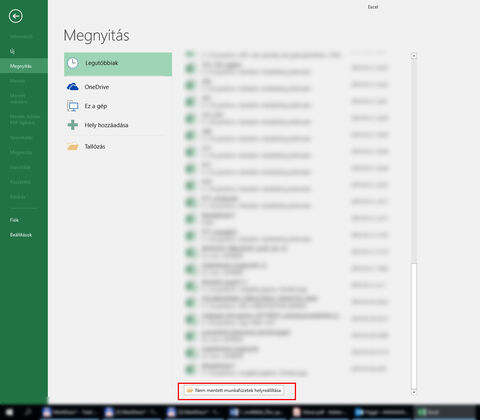Click the file list scrollbar thumb

coord(414,326)
